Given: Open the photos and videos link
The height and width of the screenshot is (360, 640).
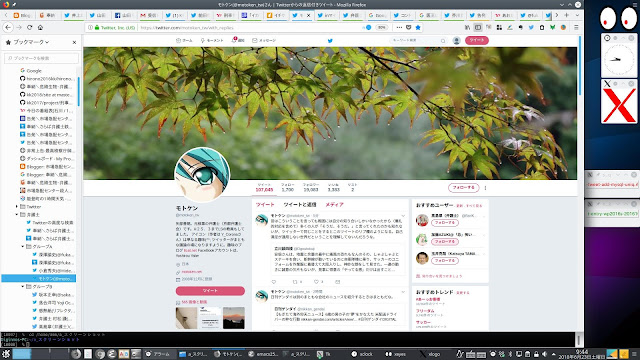Looking at the screenshot, I should pyautogui.click(x=194, y=302).
